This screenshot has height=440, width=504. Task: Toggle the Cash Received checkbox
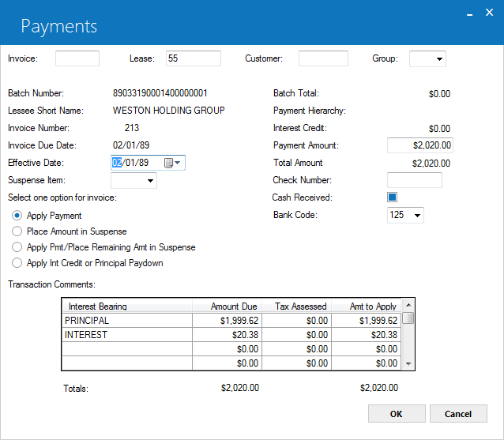pyautogui.click(x=392, y=197)
